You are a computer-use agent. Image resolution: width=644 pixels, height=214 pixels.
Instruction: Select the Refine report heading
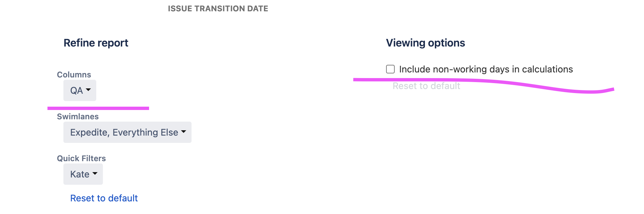point(96,43)
